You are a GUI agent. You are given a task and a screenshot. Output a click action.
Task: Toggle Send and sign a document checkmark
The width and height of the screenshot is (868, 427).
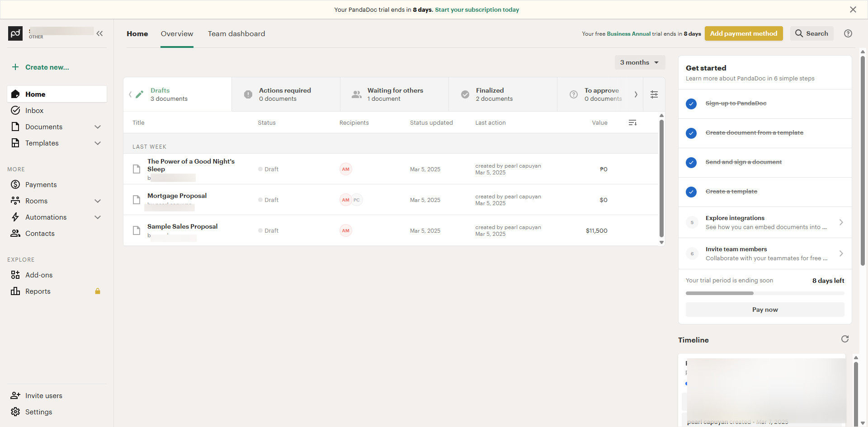pos(691,163)
